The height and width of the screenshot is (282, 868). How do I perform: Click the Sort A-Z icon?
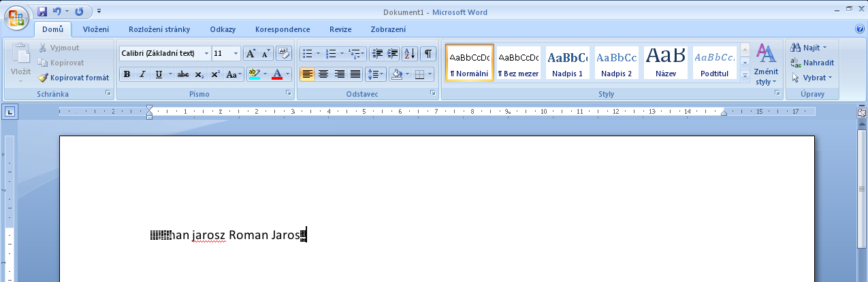click(x=409, y=53)
